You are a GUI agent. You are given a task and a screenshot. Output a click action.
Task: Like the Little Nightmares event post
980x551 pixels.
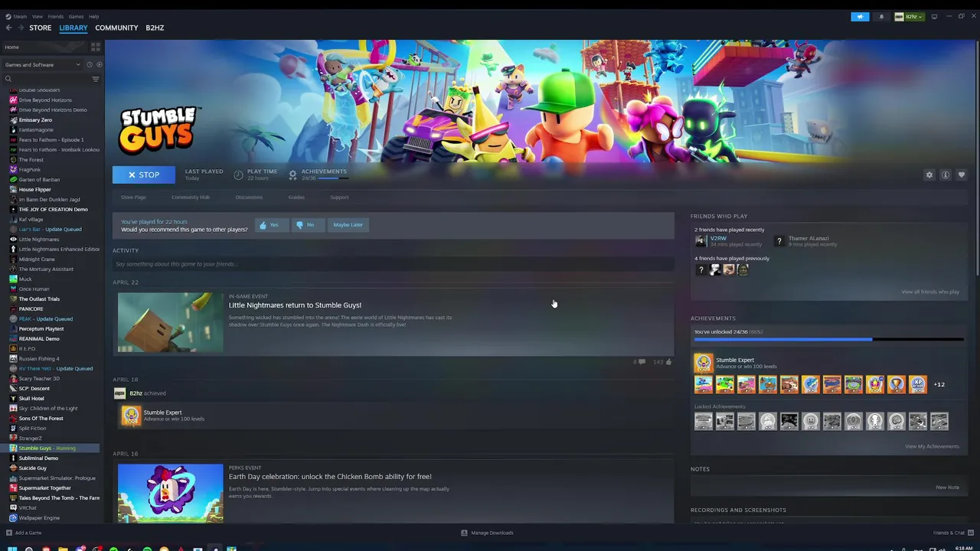click(x=668, y=361)
